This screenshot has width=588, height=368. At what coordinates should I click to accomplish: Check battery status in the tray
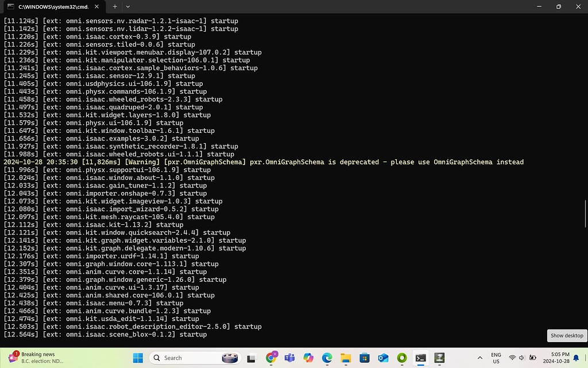(532, 358)
